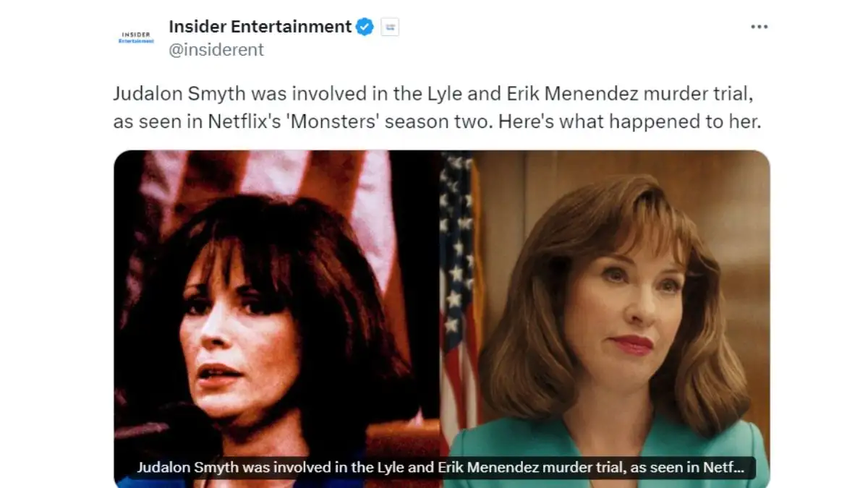The width and height of the screenshot is (868, 488).
Task: Click the caption overlay at the image bottom
Action: pos(441,468)
